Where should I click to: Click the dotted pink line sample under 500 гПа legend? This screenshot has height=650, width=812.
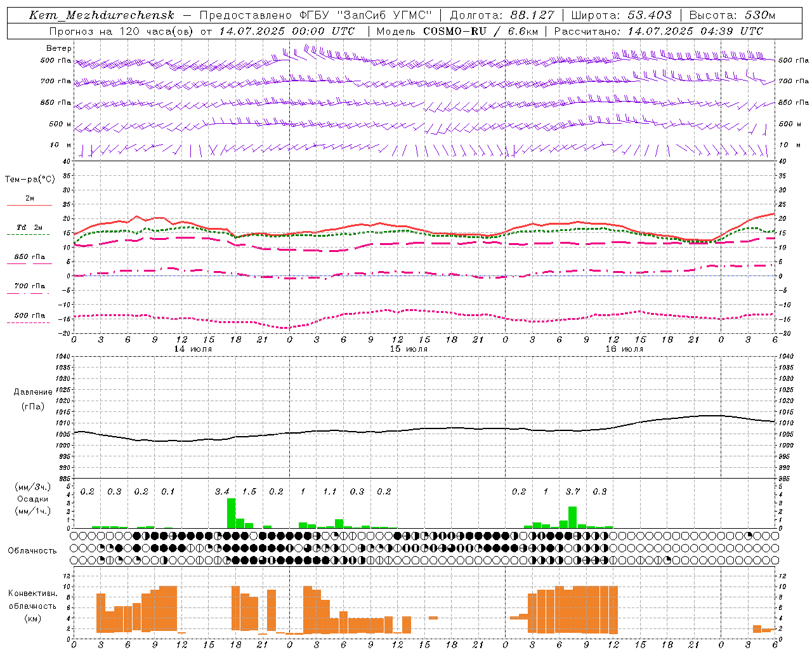29,322
